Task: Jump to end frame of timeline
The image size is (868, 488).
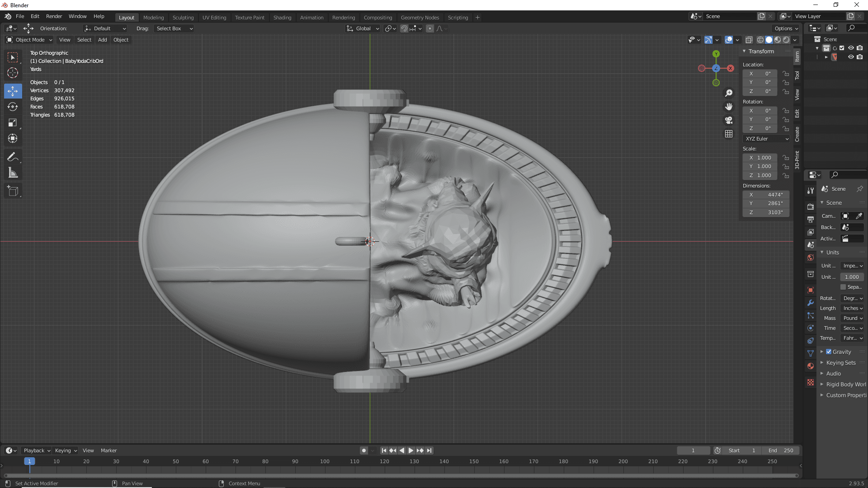Action: [429, 450]
